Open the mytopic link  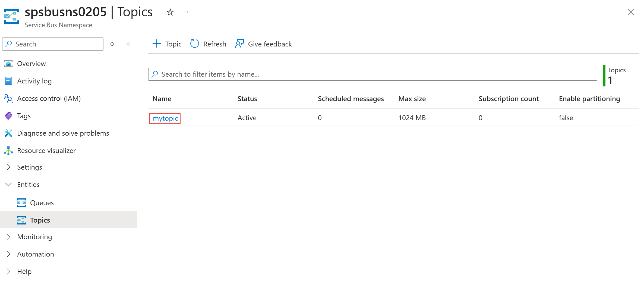click(x=165, y=118)
